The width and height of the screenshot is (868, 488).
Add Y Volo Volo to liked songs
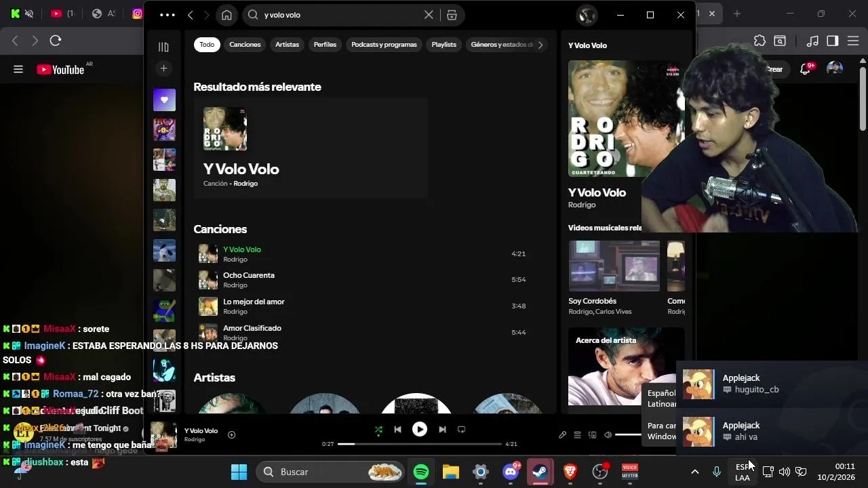point(231,434)
